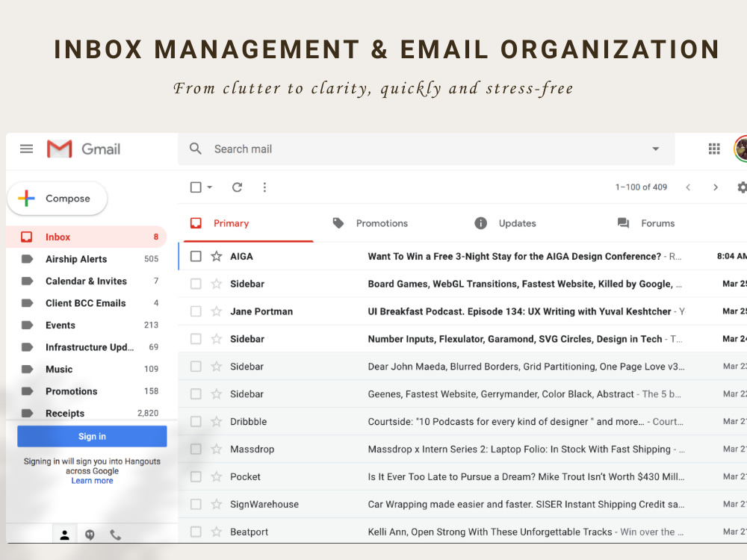Star the Massdrop email
Screen dimensions: 747x560
[x=217, y=449]
